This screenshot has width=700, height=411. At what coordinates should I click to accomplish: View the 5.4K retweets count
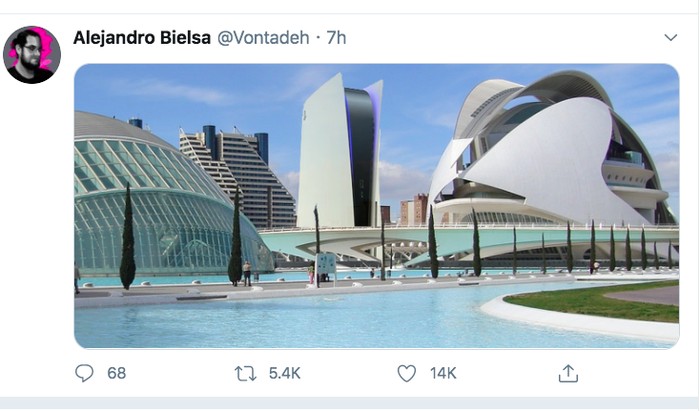284,373
